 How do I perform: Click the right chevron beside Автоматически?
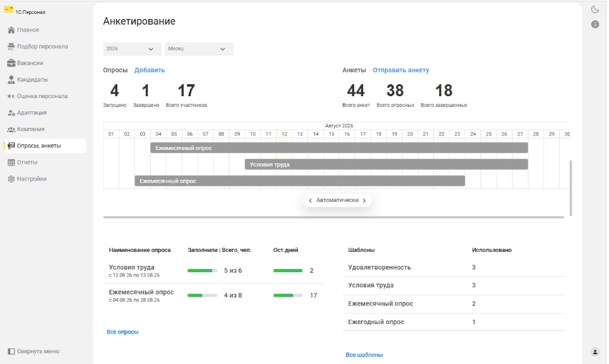point(364,201)
